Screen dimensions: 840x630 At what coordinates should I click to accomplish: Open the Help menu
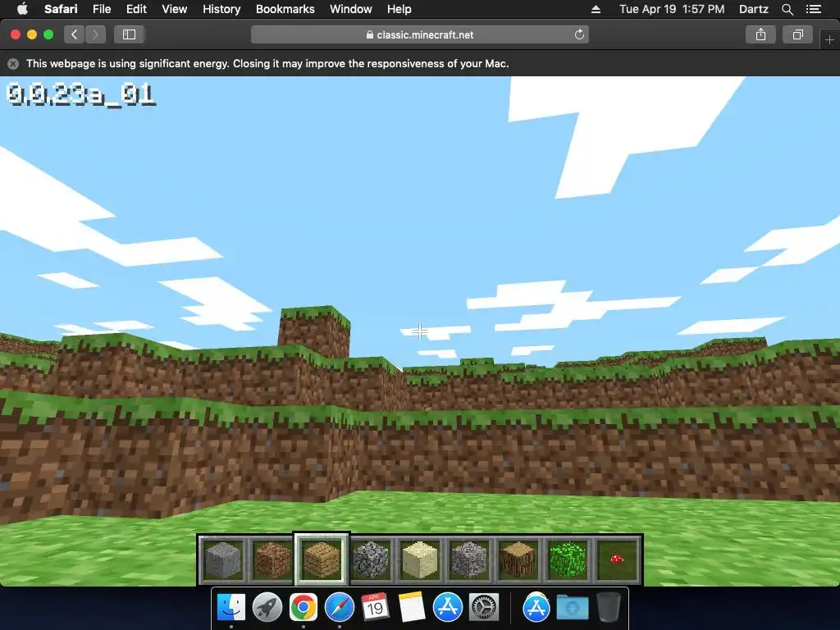(399, 9)
